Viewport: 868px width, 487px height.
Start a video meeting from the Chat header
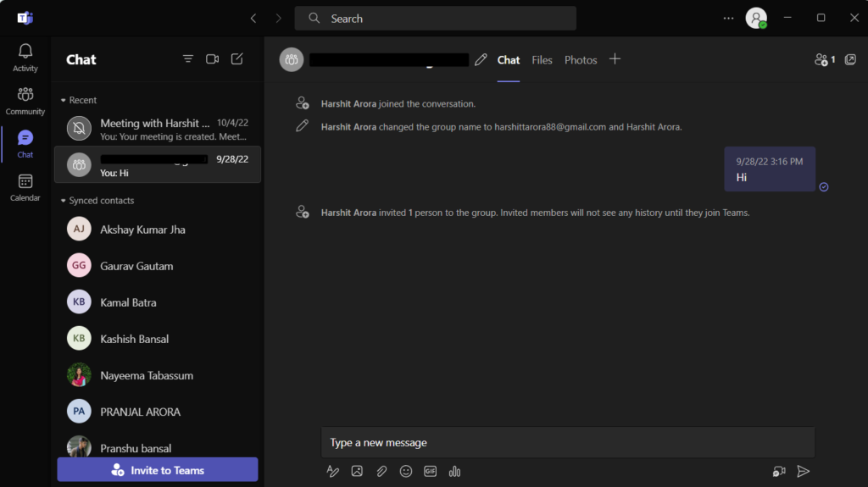click(x=213, y=59)
